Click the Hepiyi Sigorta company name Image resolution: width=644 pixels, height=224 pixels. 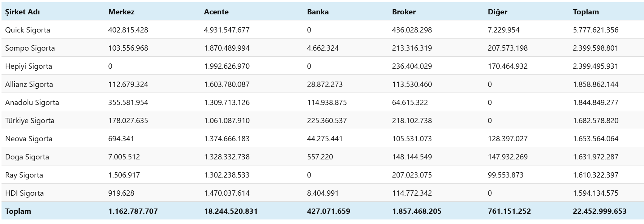[29, 66]
